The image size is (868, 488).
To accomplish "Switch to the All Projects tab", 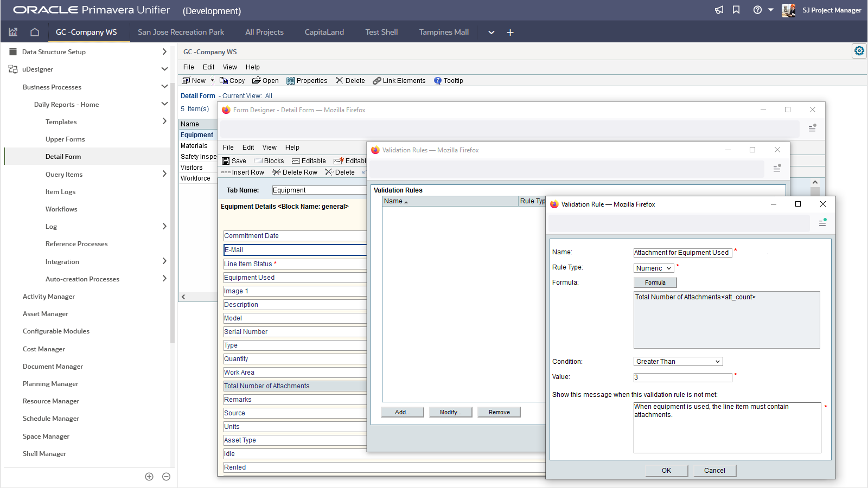I will click(264, 32).
